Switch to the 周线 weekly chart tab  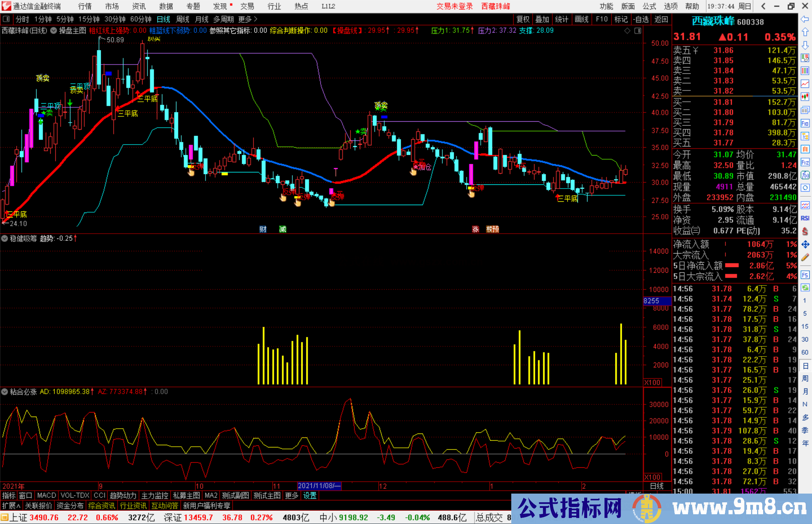point(183,19)
